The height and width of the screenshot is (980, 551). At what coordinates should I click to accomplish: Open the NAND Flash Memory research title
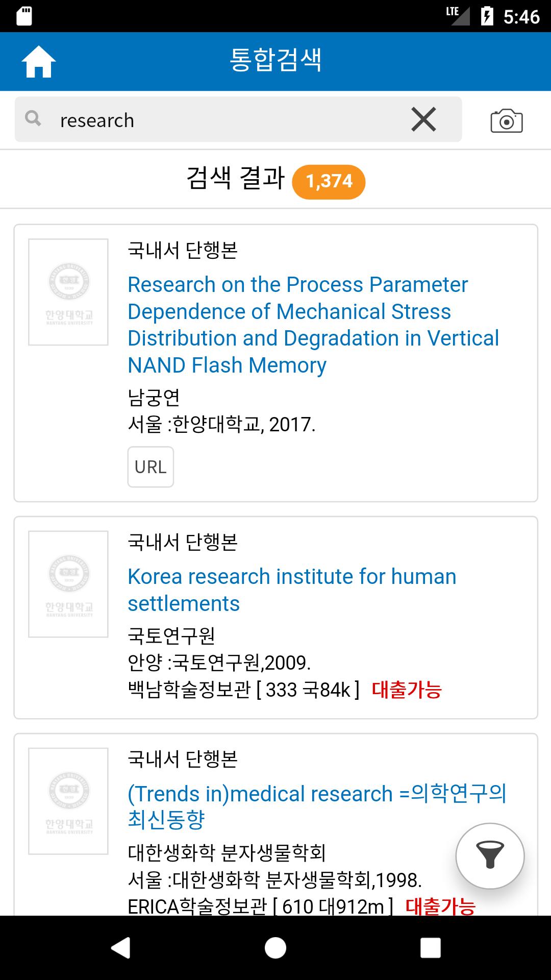(x=313, y=325)
